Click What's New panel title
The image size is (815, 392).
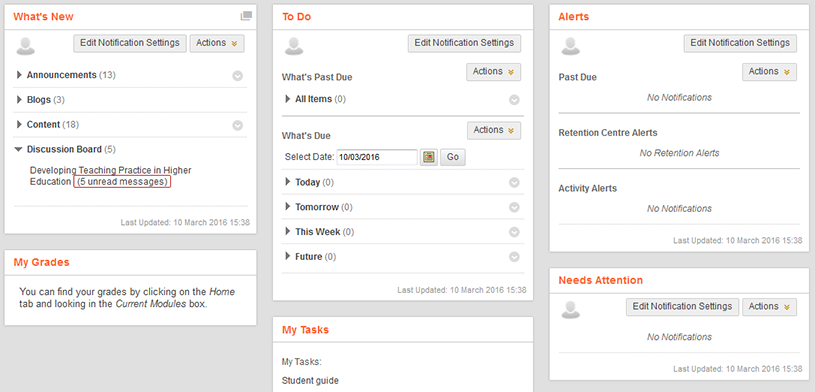pos(43,17)
